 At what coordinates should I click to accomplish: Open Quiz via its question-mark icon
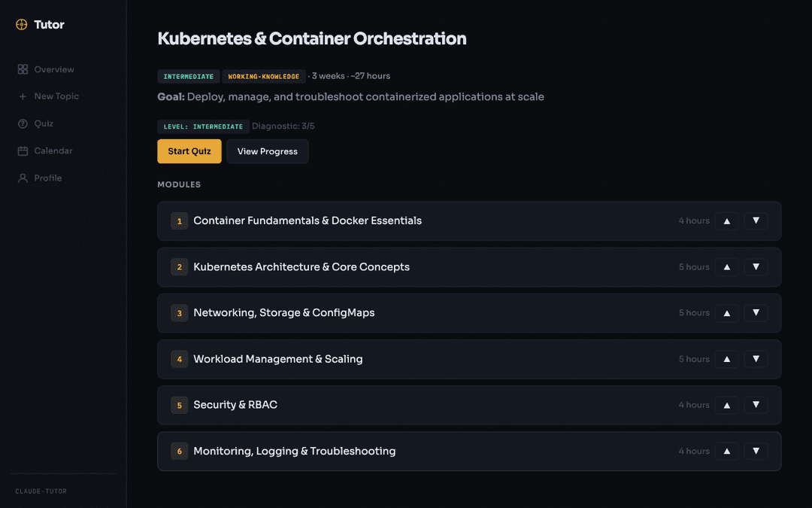(23, 123)
